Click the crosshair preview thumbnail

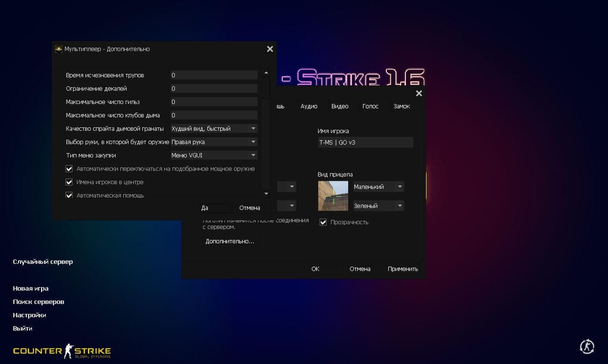click(x=333, y=196)
